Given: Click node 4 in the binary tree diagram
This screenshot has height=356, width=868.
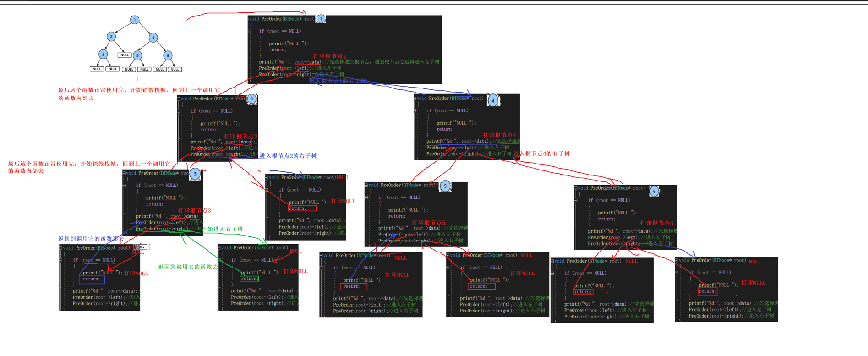Looking at the screenshot, I should (x=153, y=38).
